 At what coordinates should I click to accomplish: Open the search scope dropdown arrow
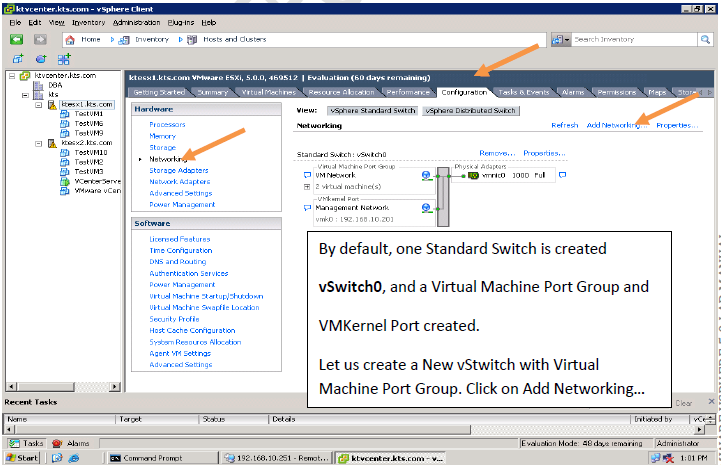click(x=567, y=40)
